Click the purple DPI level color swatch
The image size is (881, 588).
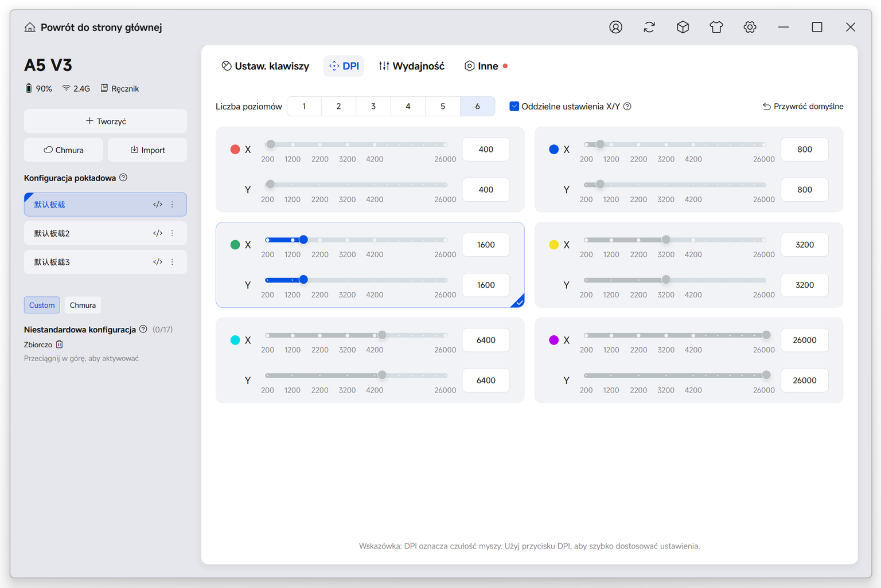pos(554,340)
